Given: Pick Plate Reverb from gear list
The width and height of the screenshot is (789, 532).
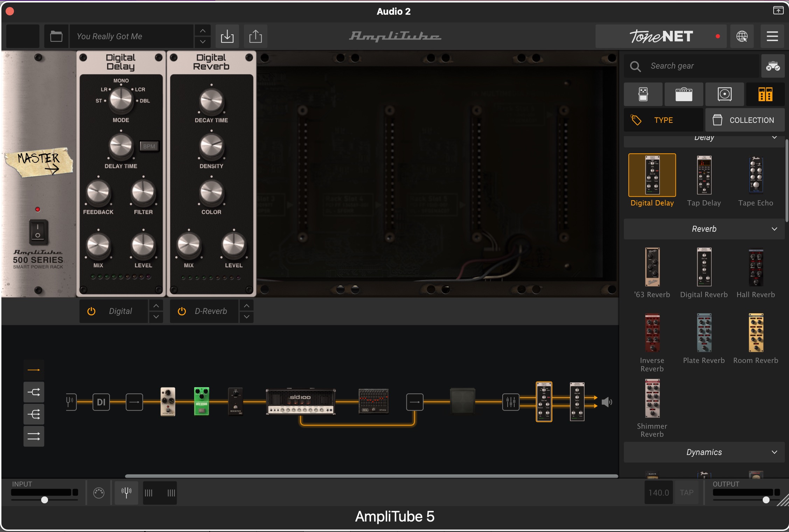Looking at the screenshot, I should pyautogui.click(x=704, y=338).
